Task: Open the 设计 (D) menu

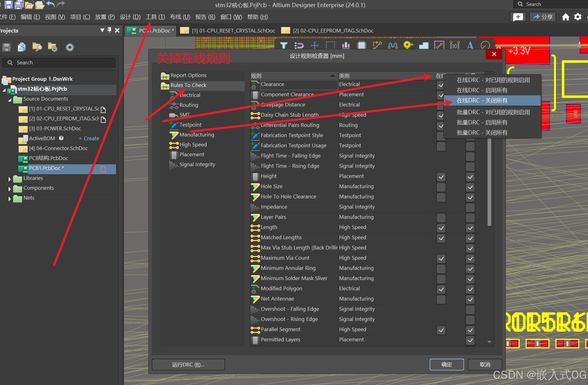Action: pyautogui.click(x=130, y=17)
